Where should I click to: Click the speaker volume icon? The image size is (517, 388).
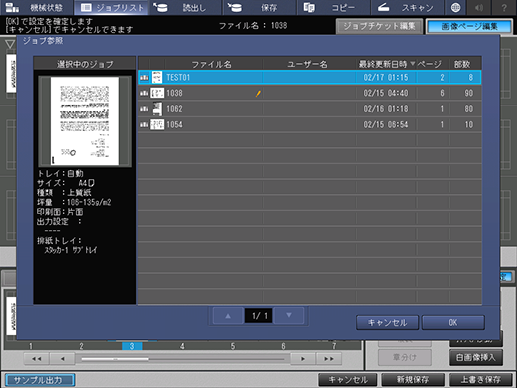479,7
